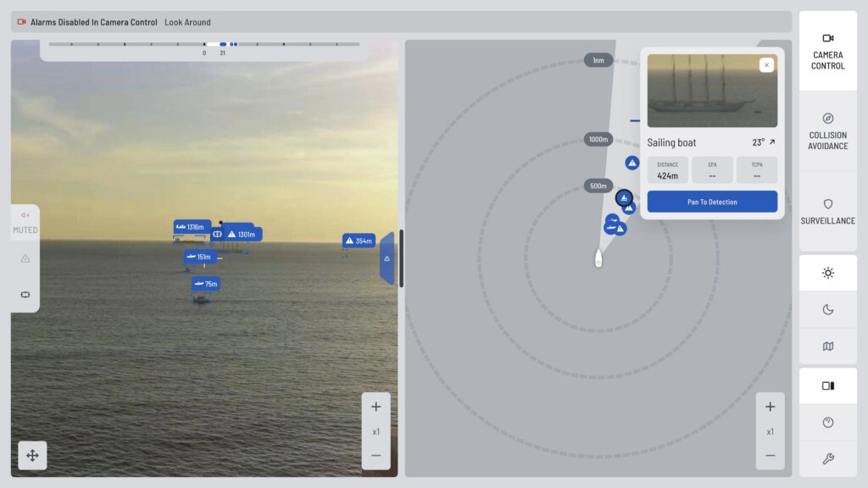Viewport: 868px width, 488px height.
Task: Zoom in on the camera view
Action: [x=376, y=408]
